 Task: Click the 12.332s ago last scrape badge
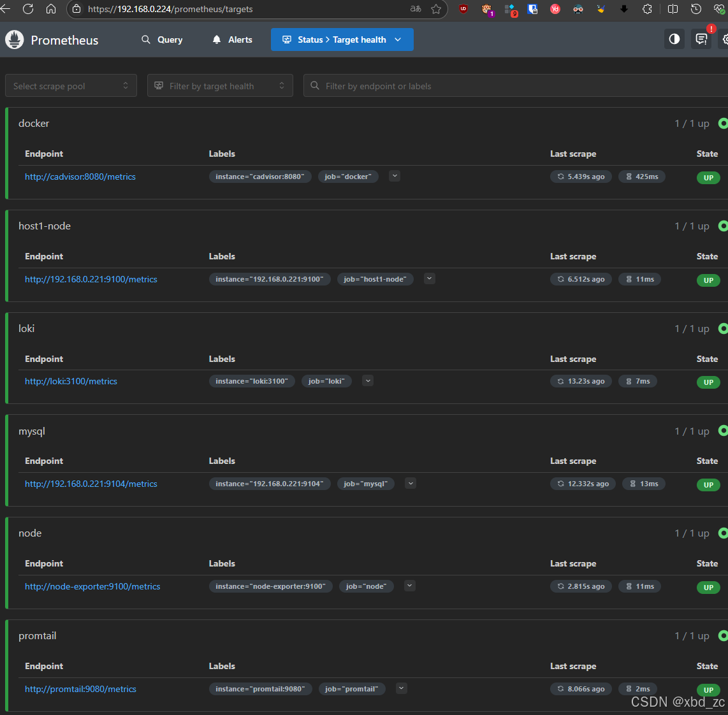(x=583, y=484)
